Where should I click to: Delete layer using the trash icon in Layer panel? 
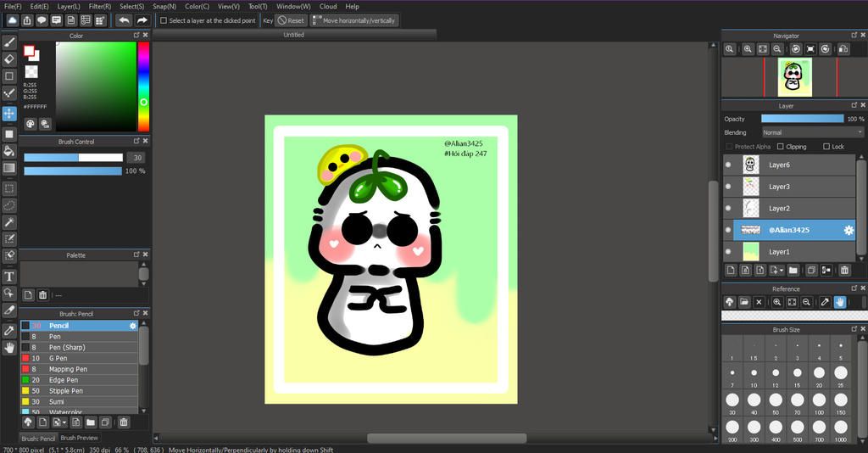click(x=844, y=271)
